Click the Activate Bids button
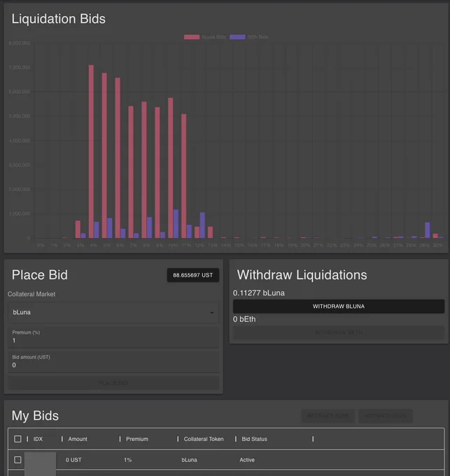The height and width of the screenshot is (476, 450). pos(386,416)
